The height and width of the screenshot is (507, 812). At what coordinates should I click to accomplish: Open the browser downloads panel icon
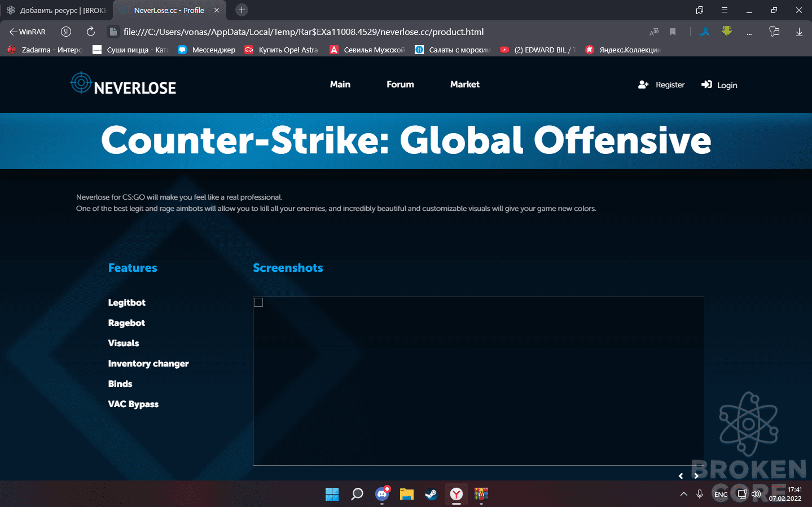click(x=799, y=32)
